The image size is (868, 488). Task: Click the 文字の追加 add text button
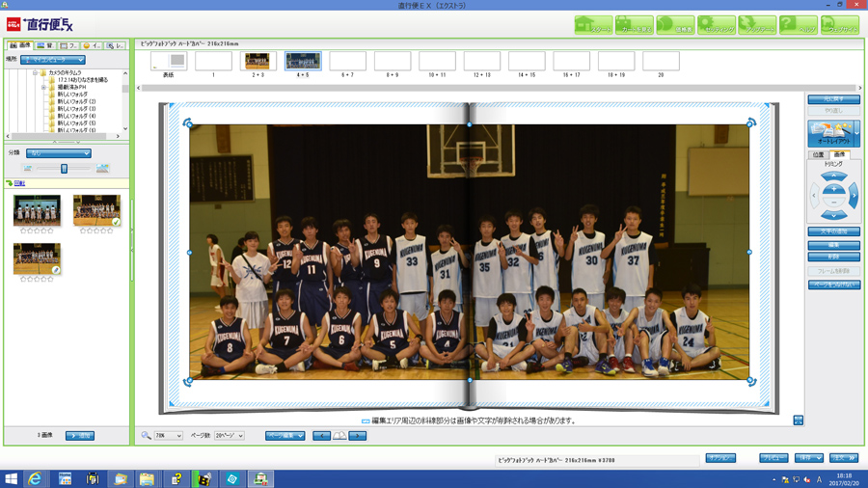pyautogui.click(x=833, y=232)
